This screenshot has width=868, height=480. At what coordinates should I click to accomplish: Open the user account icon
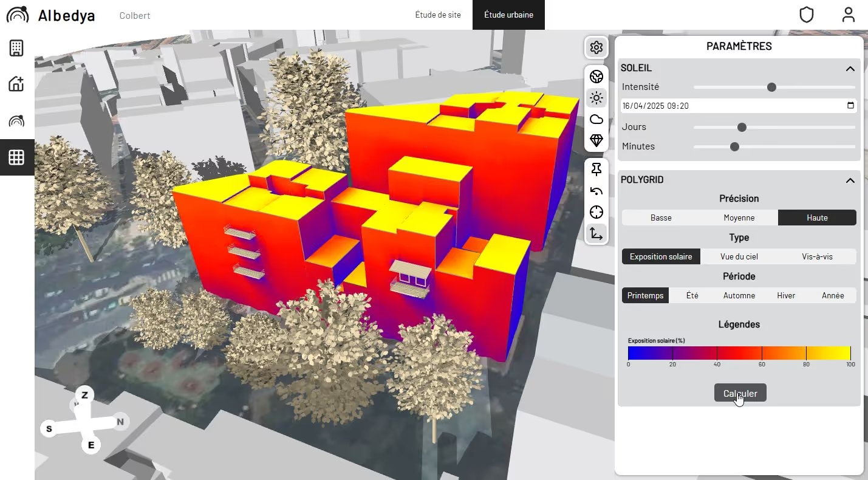click(x=849, y=15)
